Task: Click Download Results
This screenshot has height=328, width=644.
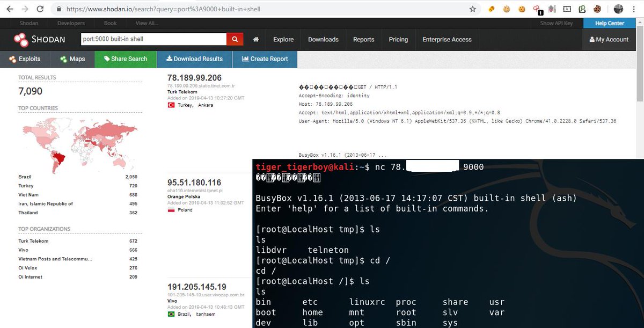Action: point(194,59)
